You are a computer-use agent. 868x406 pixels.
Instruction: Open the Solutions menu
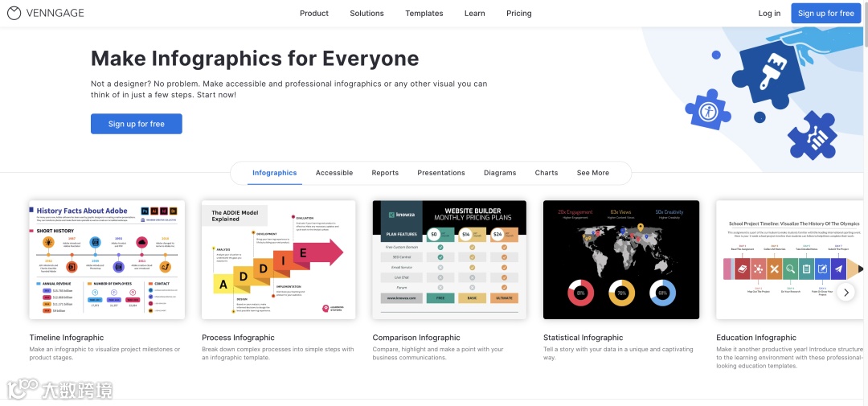[x=366, y=14]
